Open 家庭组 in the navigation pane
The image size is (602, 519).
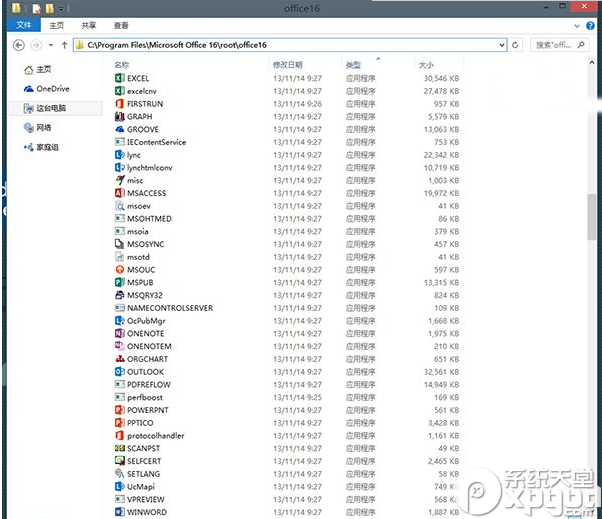pos(41,147)
